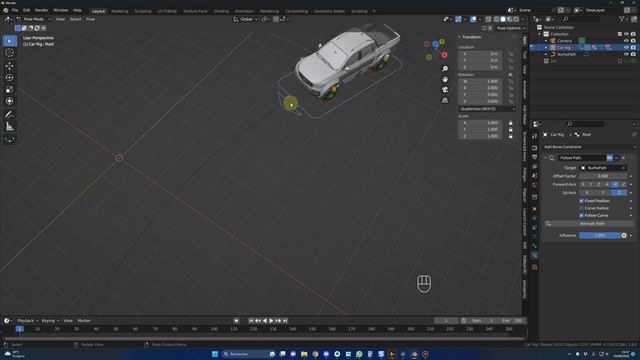Click the outliner filter funnel icon
640x360 pixels.
[x=621, y=19]
